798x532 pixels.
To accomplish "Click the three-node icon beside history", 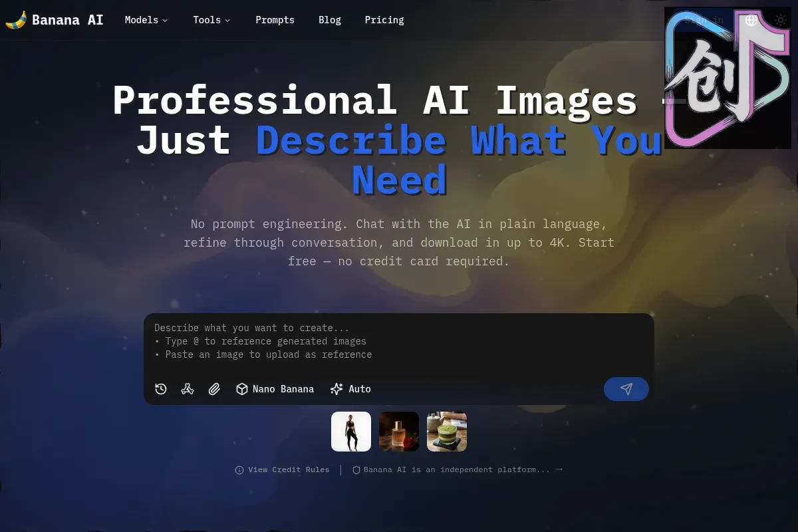I will coord(188,389).
